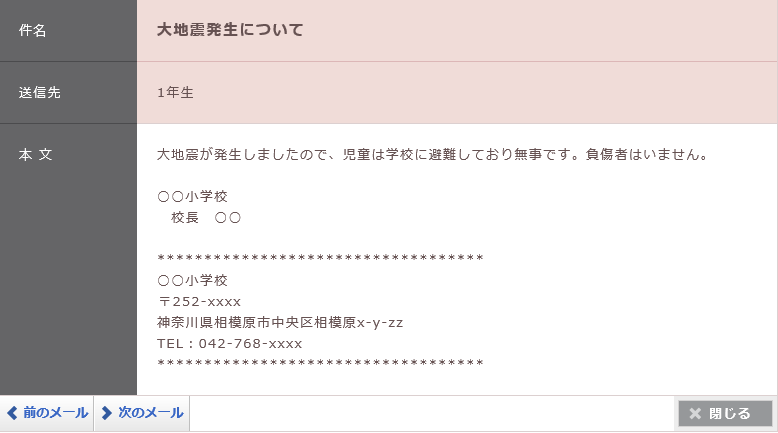Viewport: 778px width, 433px height.
Task: Click the recipient value 1年生
Action: [175, 92]
